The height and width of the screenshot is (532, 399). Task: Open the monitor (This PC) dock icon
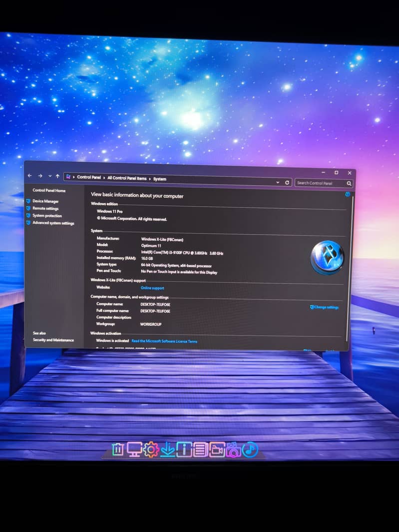(x=134, y=449)
